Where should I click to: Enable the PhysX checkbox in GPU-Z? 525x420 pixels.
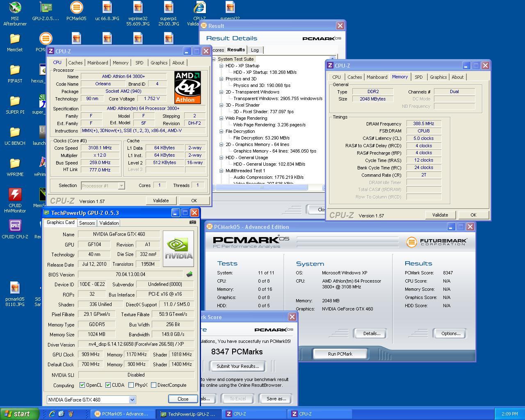tap(131, 385)
